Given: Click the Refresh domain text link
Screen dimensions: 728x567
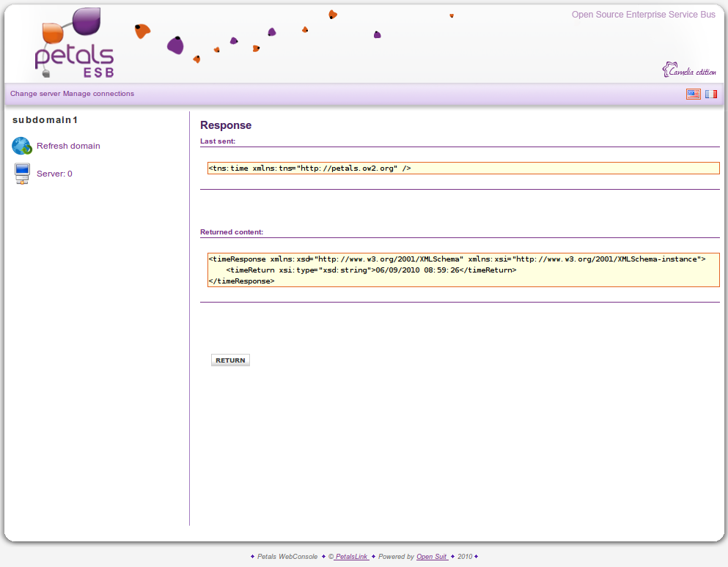Looking at the screenshot, I should (68, 146).
